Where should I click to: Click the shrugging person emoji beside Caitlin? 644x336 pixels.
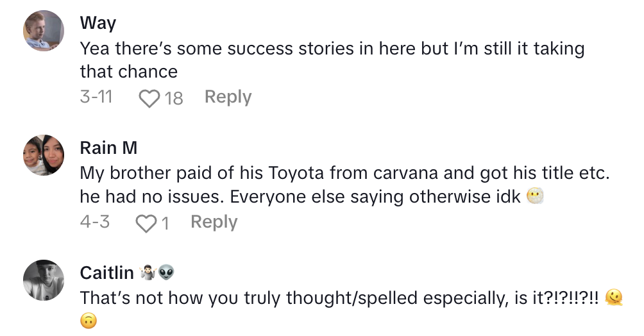coord(147,274)
